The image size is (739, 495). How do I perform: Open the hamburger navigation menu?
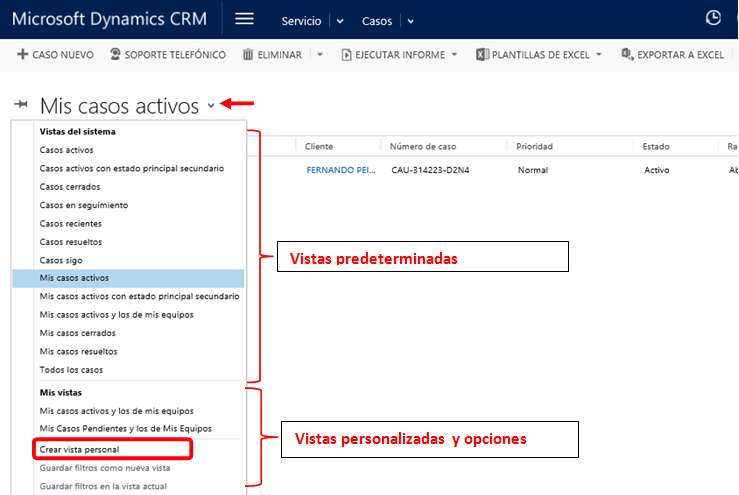[244, 19]
